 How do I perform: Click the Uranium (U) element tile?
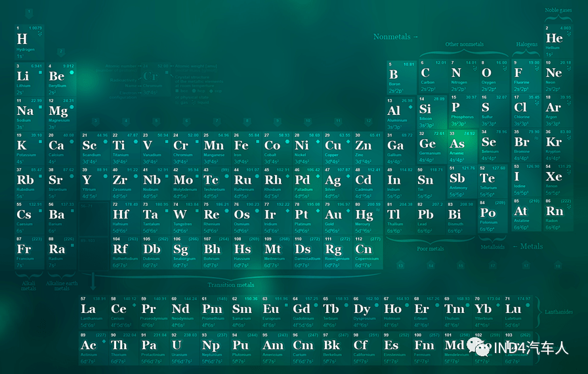tap(184, 348)
